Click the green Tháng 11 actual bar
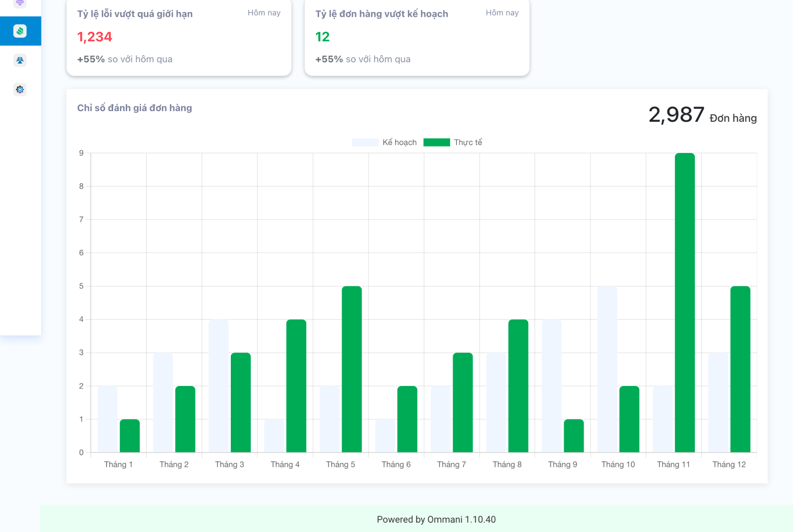The width and height of the screenshot is (793, 532). pos(685,302)
